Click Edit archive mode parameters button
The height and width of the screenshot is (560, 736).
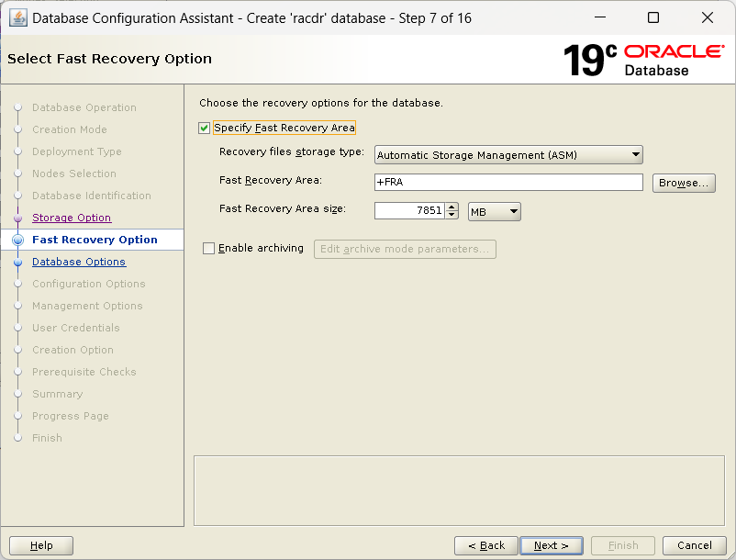(405, 249)
